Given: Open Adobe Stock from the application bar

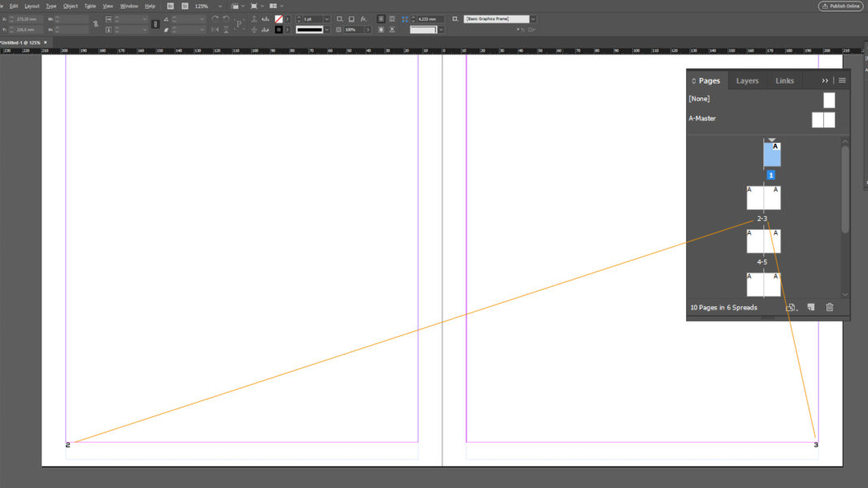Looking at the screenshot, I should coord(183,6).
